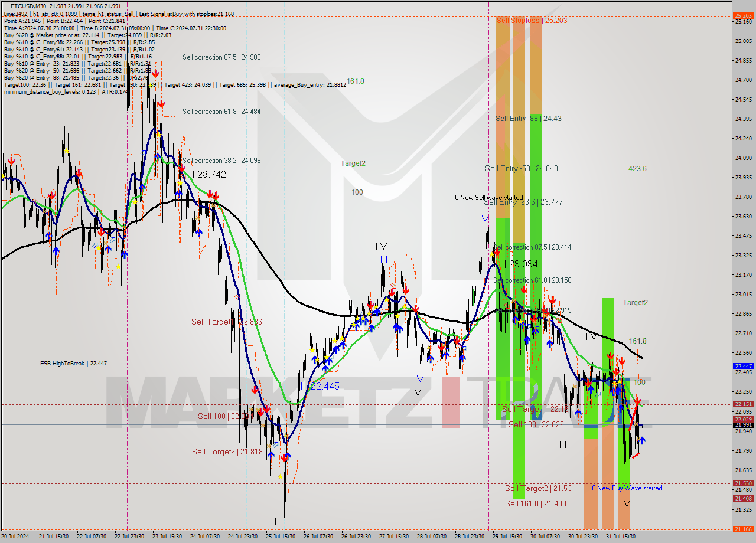
Task: Click the red 21.168 price tag at the bottom of the axis
Action: coord(742,529)
